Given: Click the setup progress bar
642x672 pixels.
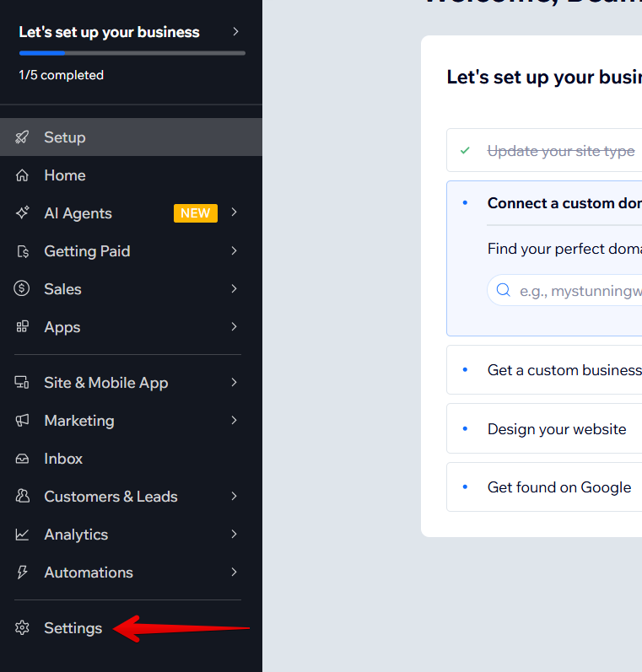Looking at the screenshot, I should point(132,53).
